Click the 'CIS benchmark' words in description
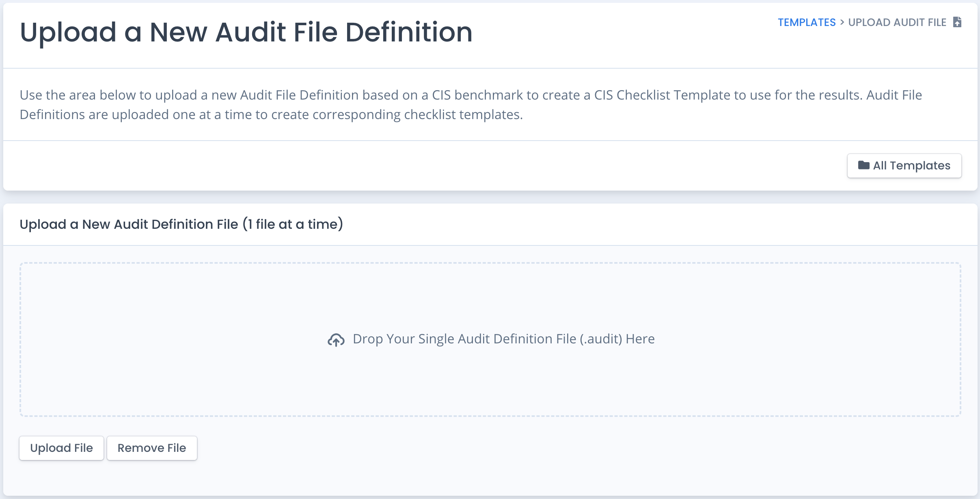Image resolution: width=980 pixels, height=499 pixels. pyautogui.click(x=477, y=95)
